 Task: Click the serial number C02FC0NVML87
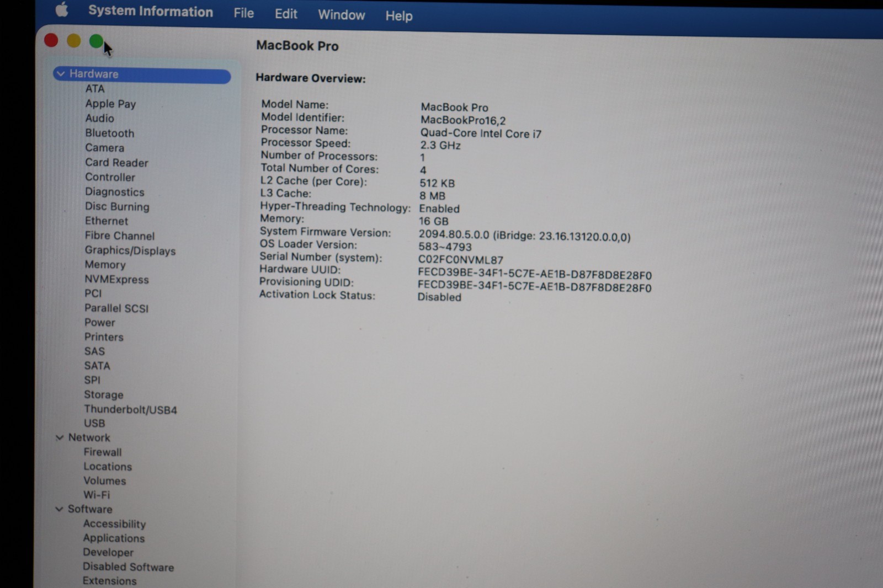tap(460, 260)
